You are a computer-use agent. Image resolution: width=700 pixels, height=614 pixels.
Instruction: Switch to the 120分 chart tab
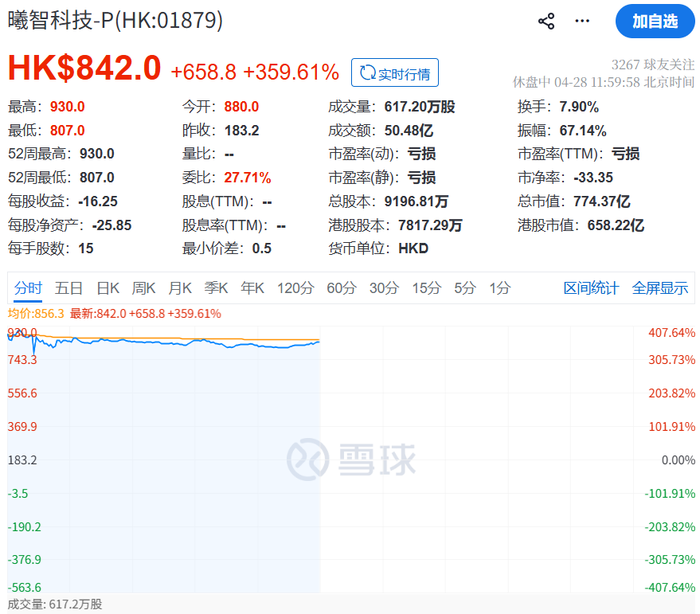click(x=295, y=288)
